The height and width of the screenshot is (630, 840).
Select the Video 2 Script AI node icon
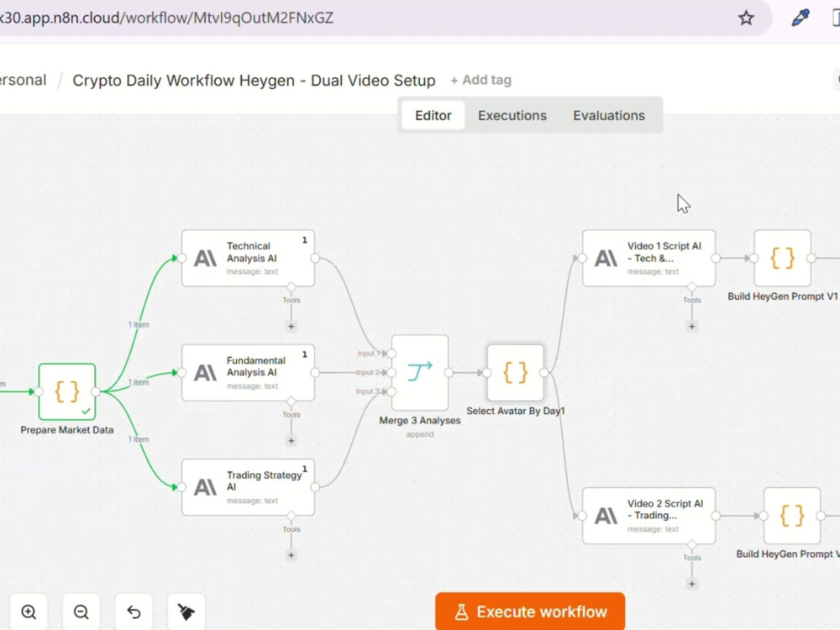tap(606, 516)
